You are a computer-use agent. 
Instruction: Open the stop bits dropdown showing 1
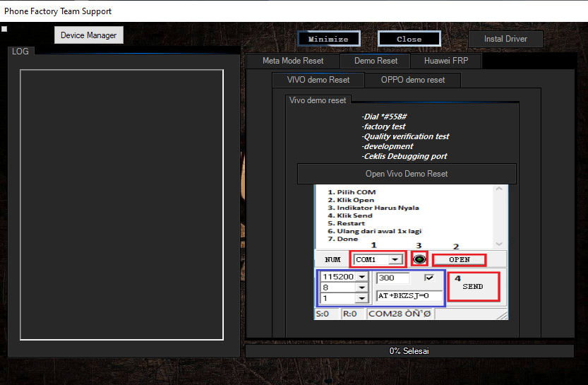pyautogui.click(x=361, y=298)
